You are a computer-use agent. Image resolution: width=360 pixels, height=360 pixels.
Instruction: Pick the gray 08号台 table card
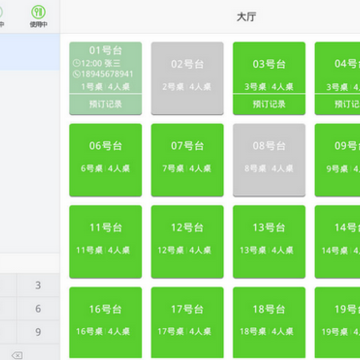coord(269,160)
